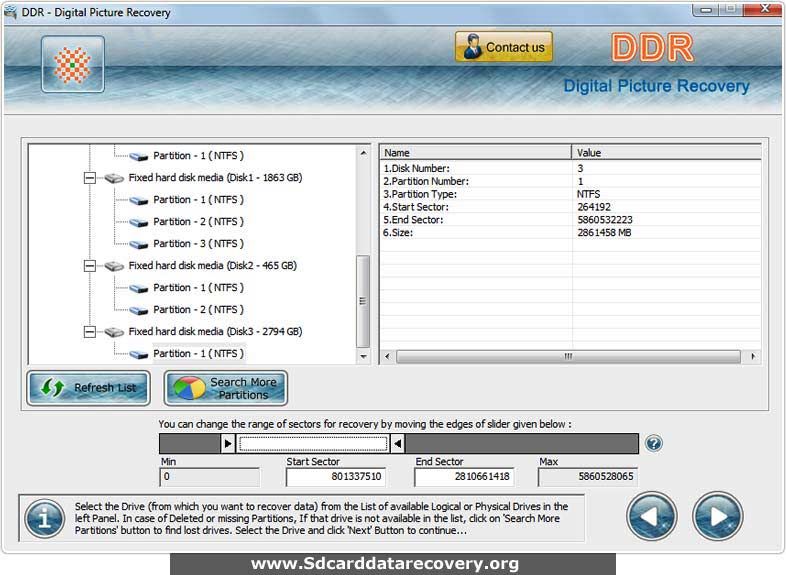Select the 6.Size row

(570, 233)
